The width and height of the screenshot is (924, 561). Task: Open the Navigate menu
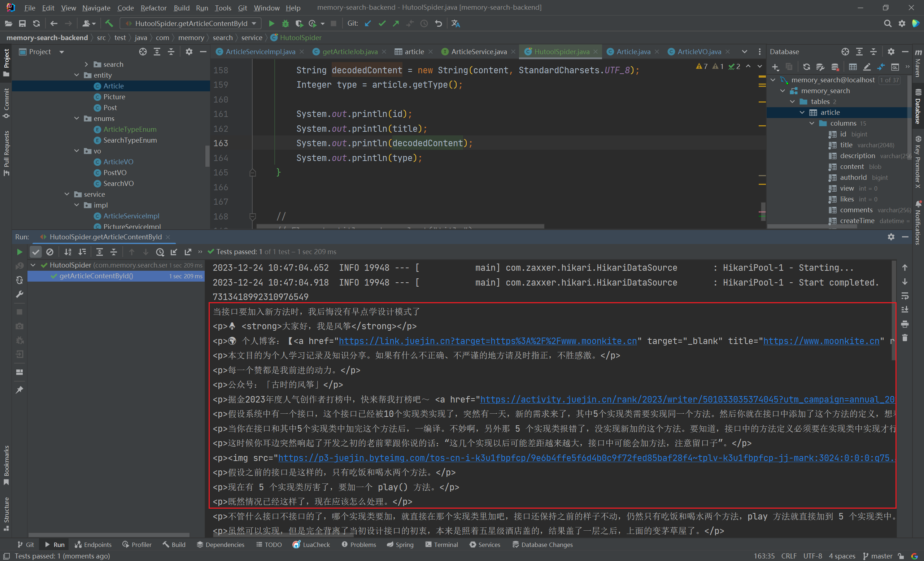pos(96,8)
